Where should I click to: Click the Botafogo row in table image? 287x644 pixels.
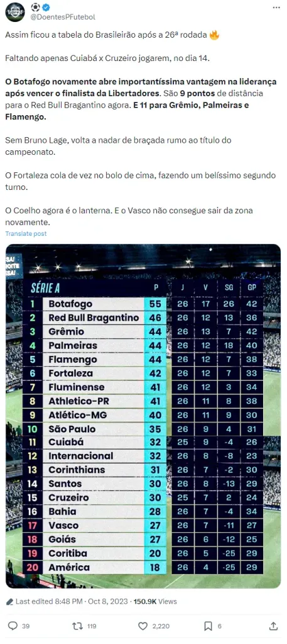pos(143,304)
